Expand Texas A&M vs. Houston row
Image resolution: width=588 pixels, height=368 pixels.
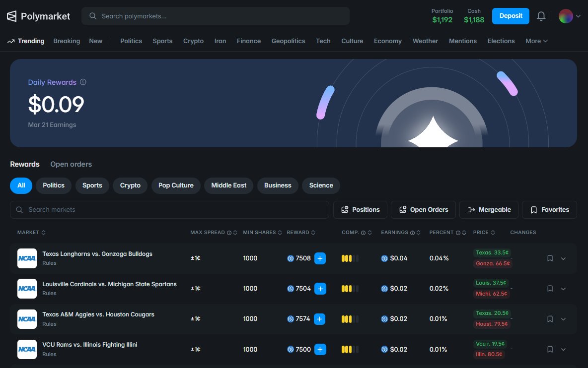pos(563,319)
